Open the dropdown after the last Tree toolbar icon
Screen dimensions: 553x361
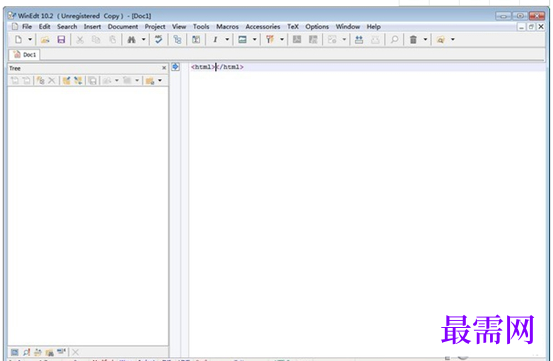tap(160, 81)
